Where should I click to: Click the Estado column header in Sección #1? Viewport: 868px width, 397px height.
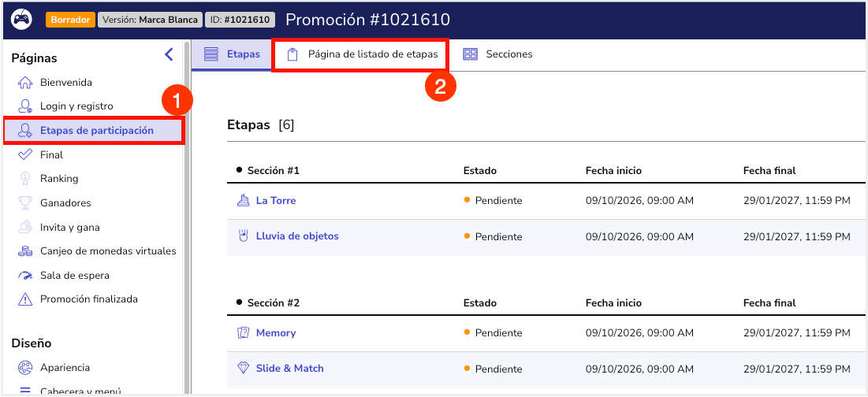pyautogui.click(x=480, y=170)
